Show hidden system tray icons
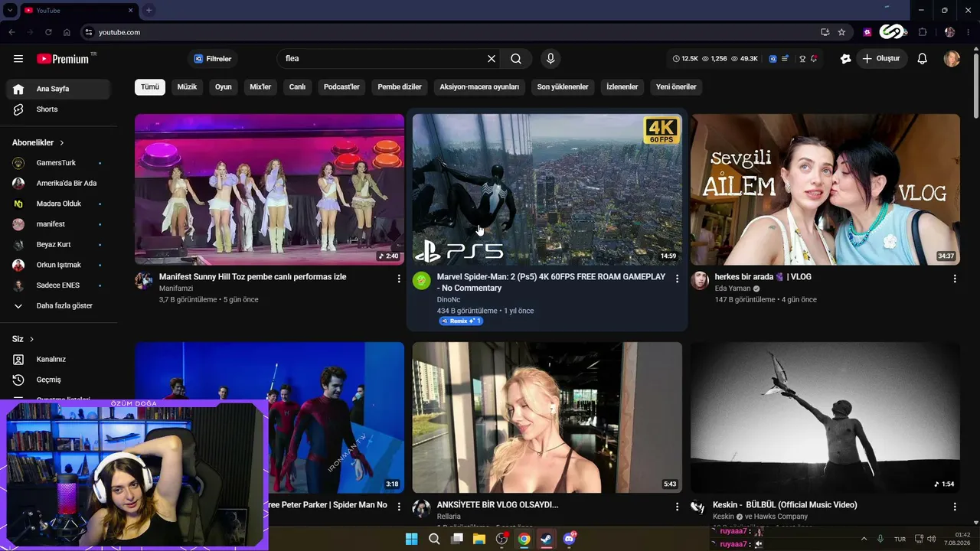 pos(864,539)
